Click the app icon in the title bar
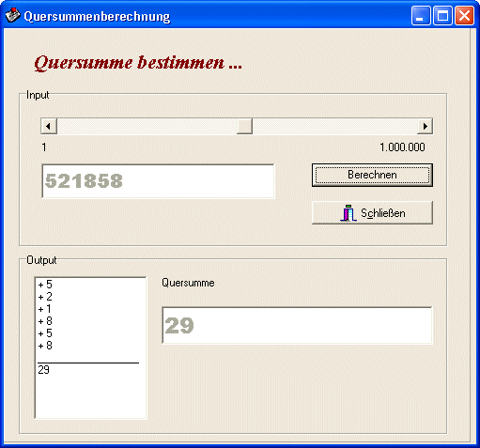Viewport: 480px width, 448px height. [13, 15]
